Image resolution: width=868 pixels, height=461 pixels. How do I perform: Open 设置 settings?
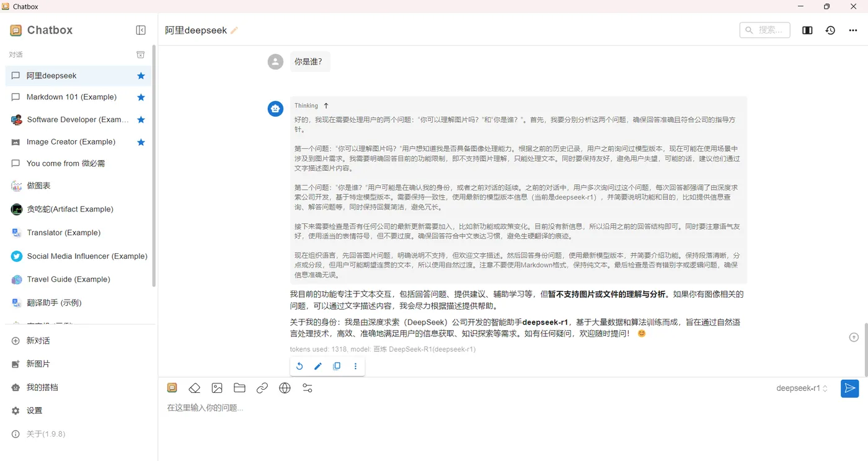pos(78,411)
